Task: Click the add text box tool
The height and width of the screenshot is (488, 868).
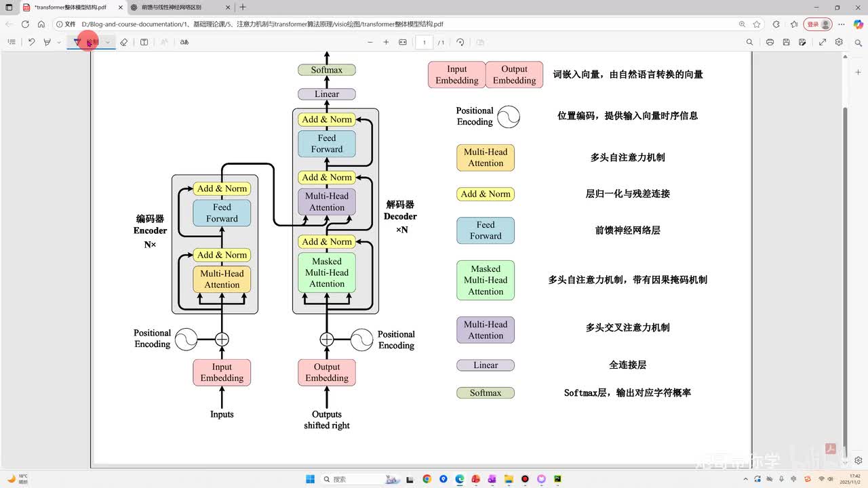Action: coord(144,42)
